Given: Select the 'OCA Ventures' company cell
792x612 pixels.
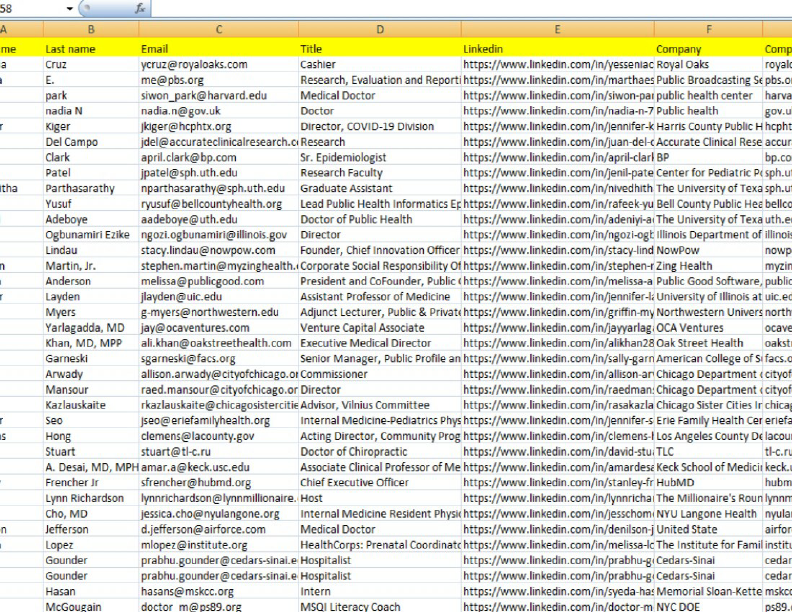Looking at the screenshot, I should coord(709,328).
